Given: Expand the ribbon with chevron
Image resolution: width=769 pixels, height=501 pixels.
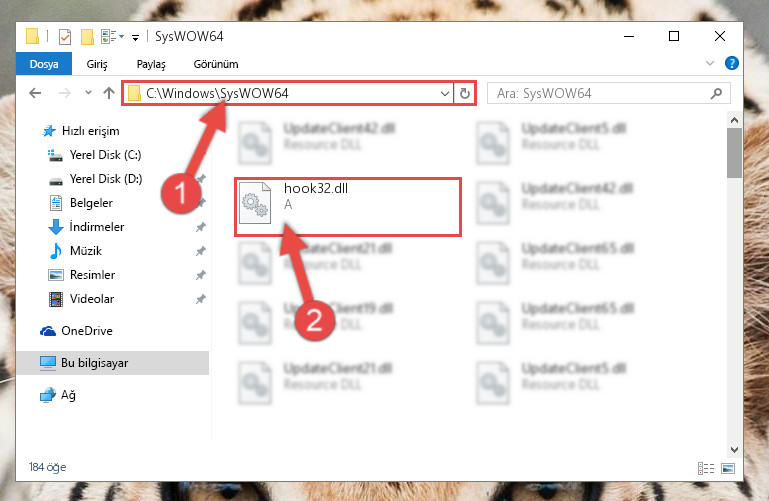Looking at the screenshot, I should tap(709, 63).
